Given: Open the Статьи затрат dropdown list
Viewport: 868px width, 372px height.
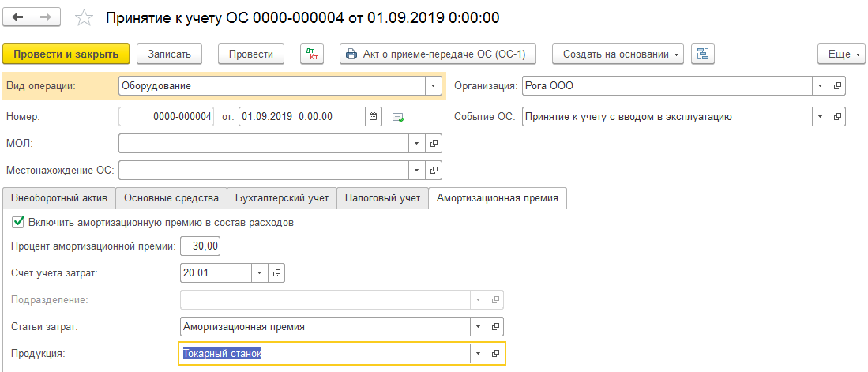Looking at the screenshot, I should click(478, 326).
